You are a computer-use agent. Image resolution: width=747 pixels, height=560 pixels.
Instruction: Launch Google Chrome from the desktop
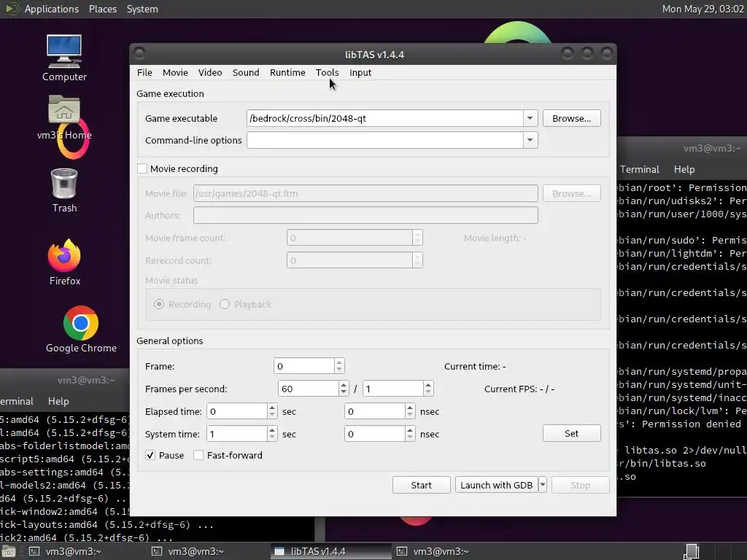click(81, 330)
